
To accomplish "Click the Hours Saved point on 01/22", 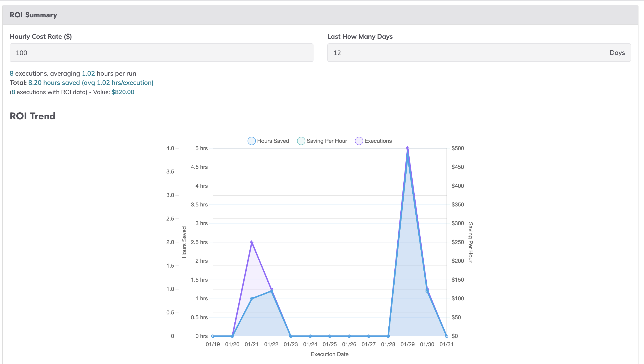I will [271, 291].
